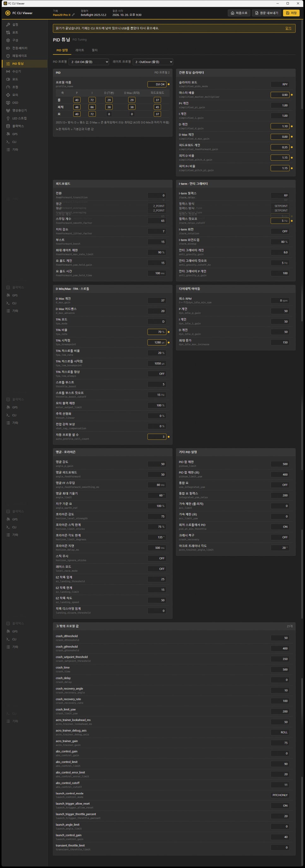Click the I-term 와인드업 value 80 %
This screenshot has height=868, width=305.
[280, 242]
